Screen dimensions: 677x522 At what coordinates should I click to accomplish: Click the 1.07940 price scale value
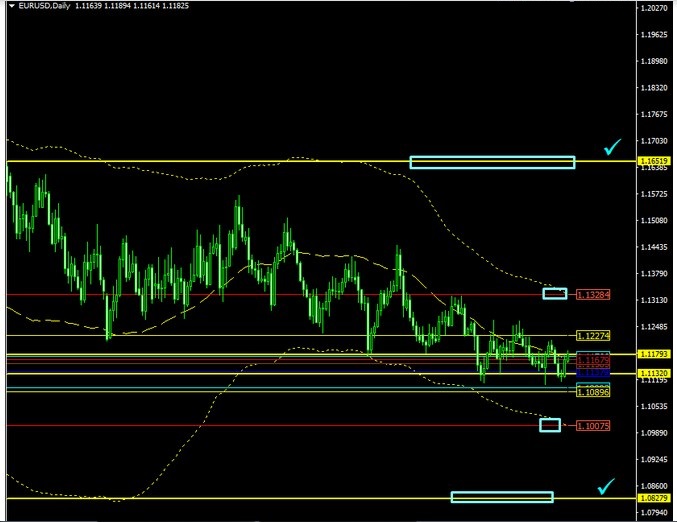pos(654,513)
